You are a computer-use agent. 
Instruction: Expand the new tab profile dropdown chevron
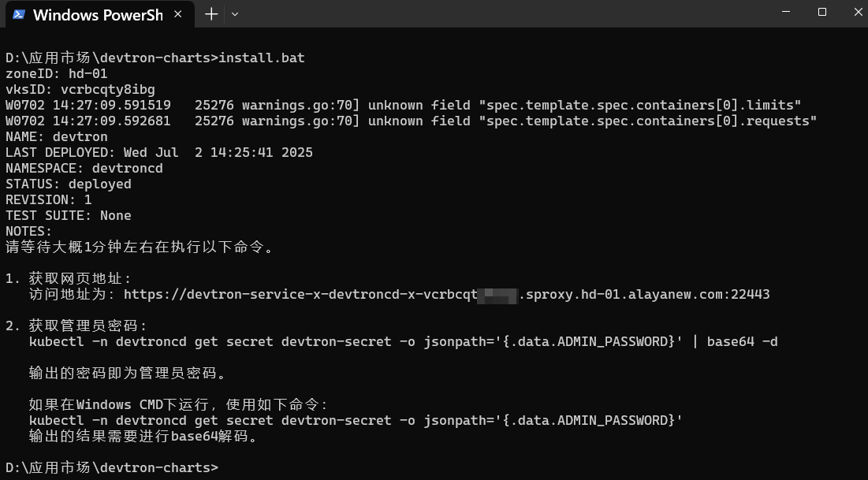[x=235, y=14]
